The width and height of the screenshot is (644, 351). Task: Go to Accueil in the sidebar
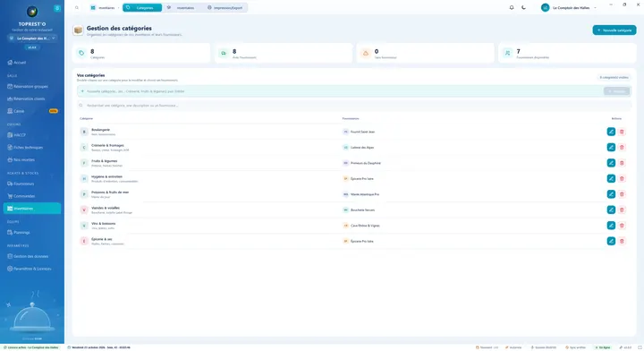[x=32, y=63]
